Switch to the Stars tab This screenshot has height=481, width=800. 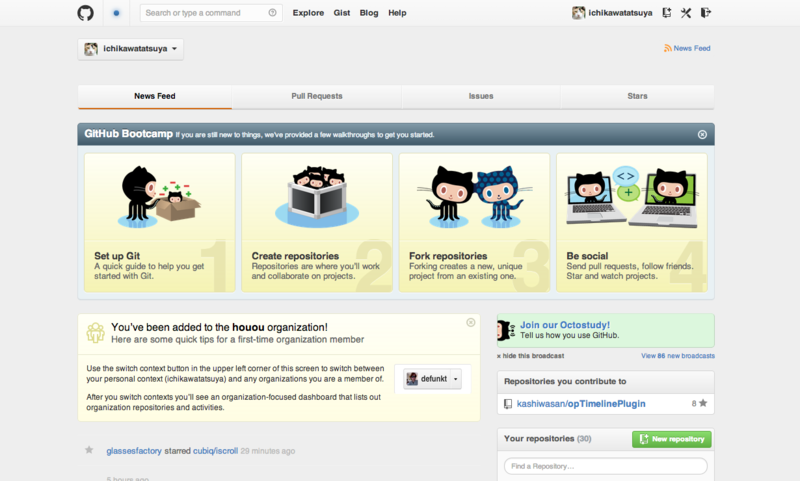[637, 96]
